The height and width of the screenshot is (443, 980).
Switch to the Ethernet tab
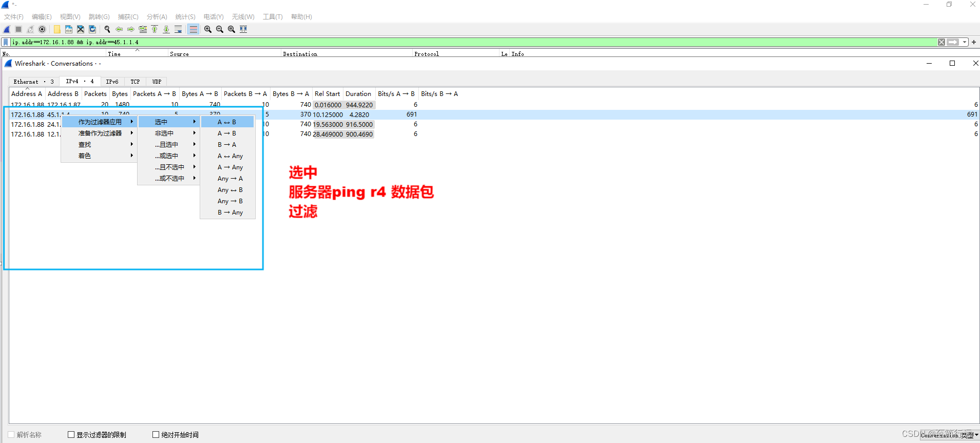[33, 82]
